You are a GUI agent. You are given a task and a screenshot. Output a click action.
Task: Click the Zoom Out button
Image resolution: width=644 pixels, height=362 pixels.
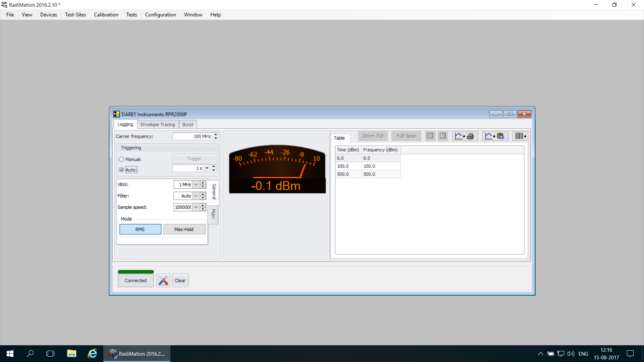pyautogui.click(x=373, y=136)
